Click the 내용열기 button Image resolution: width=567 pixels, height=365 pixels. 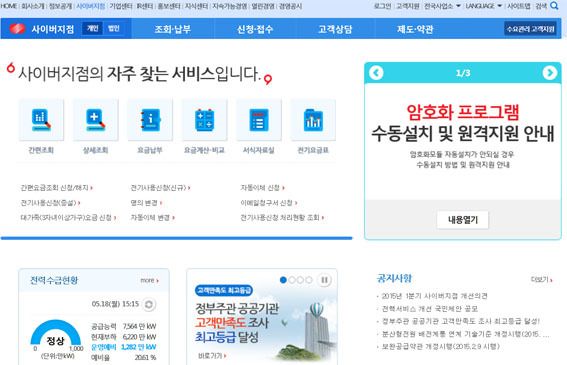tap(463, 220)
